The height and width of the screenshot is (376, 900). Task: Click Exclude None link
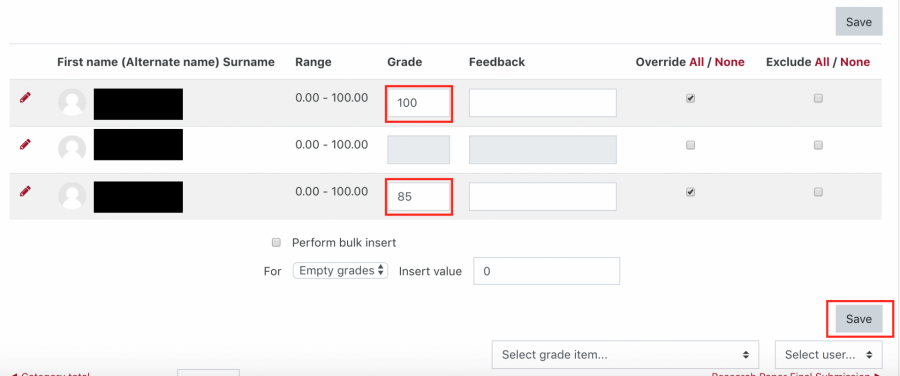[x=855, y=62]
